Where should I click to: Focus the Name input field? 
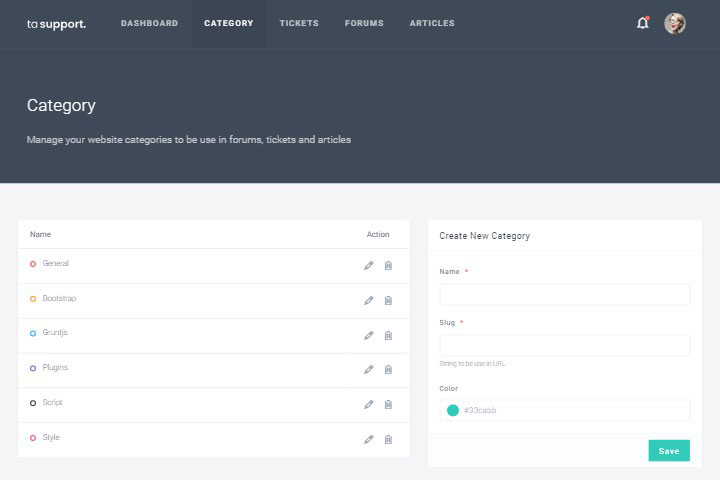(564, 294)
